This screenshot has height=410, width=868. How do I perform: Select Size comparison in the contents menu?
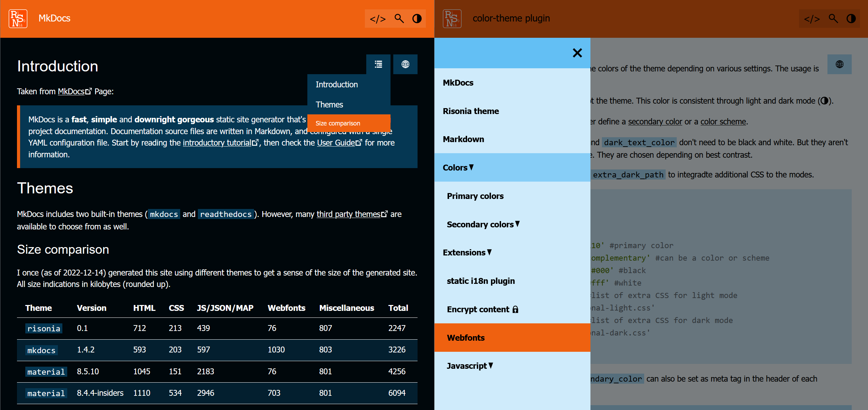click(337, 123)
